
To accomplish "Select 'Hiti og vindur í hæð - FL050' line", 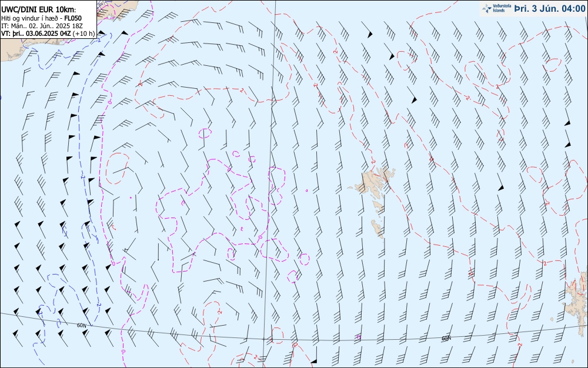I will 41,18.
